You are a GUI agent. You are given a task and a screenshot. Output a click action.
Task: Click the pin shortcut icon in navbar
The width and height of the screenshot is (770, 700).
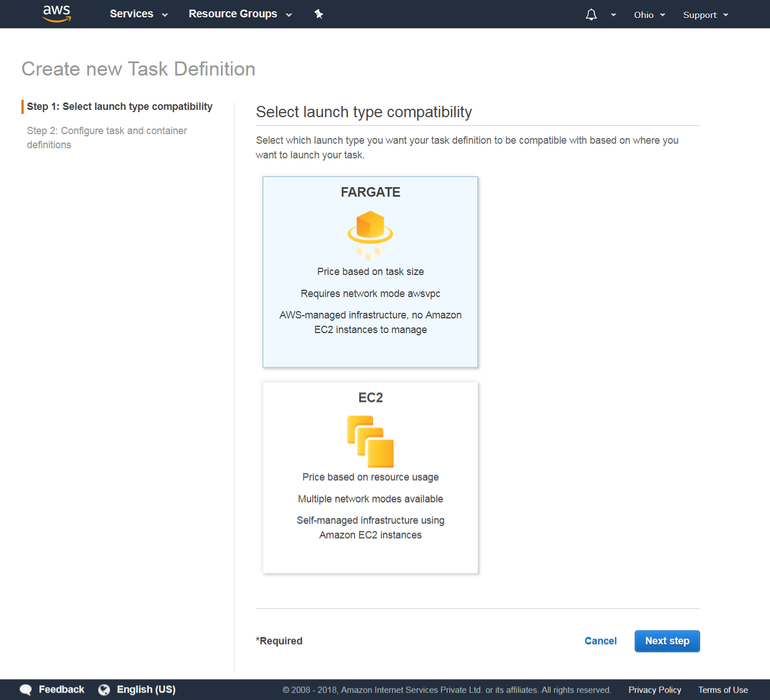tap(318, 14)
